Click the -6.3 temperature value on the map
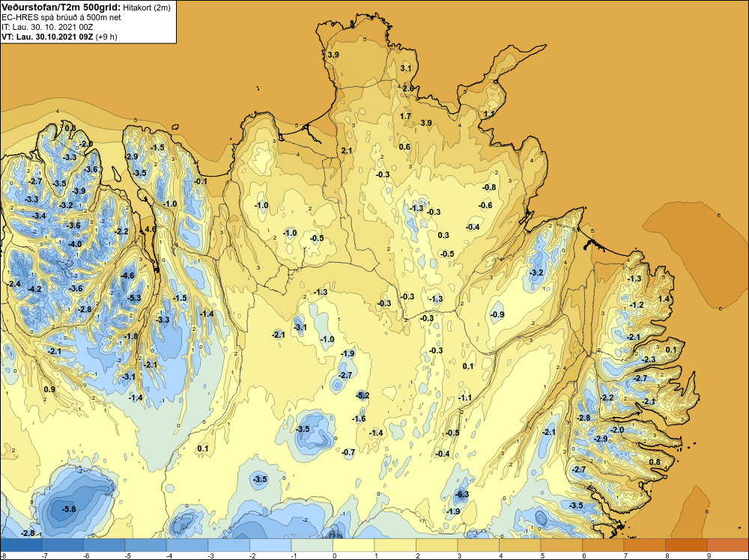The width and height of the screenshot is (749, 560). pyautogui.click(x=462, y=494)
